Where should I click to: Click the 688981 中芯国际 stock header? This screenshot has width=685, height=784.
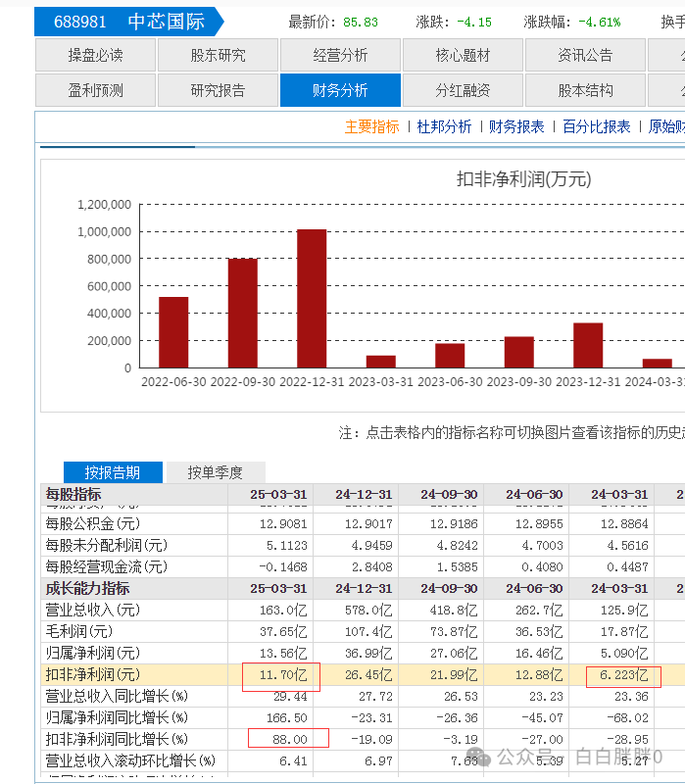point(129,22)
